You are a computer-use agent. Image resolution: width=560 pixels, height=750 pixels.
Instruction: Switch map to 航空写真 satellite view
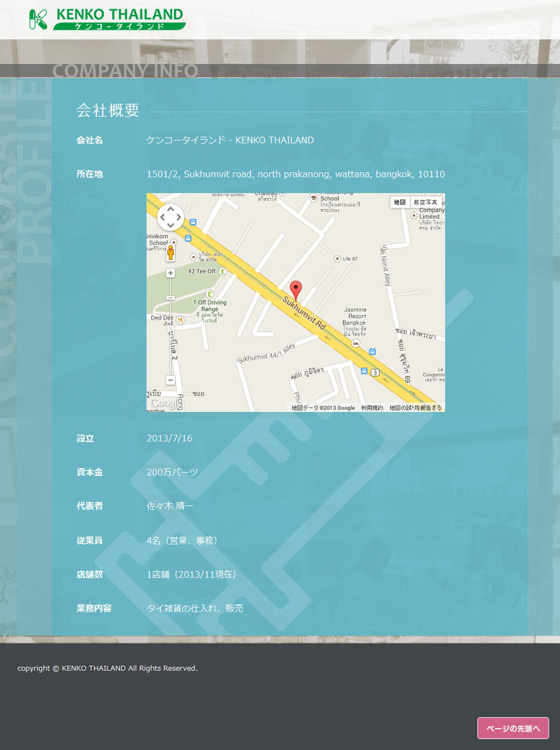tap(425, 203)
